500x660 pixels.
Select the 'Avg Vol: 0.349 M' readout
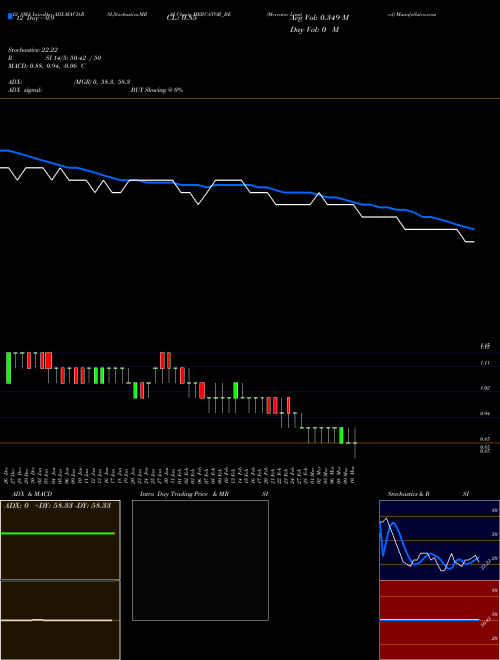click(x=319, y=18)
